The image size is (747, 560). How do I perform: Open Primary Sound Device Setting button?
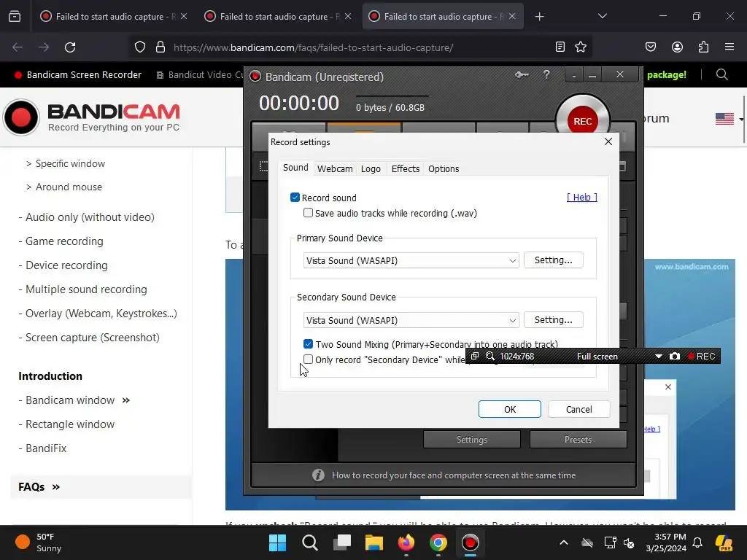pyautogui.click(x=553, y=260)
